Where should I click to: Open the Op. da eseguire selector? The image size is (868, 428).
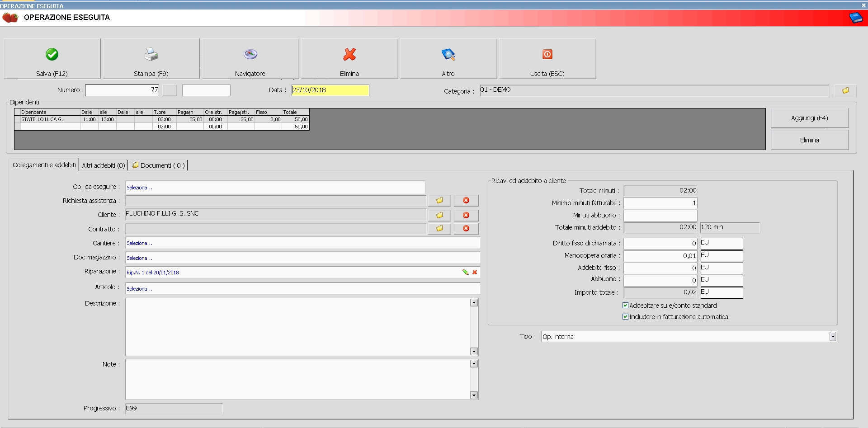pyautogui.click(x=275, y=188)
